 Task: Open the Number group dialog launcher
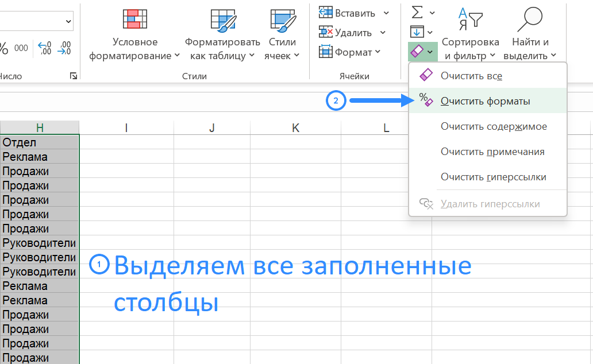(x=73, y=76)
